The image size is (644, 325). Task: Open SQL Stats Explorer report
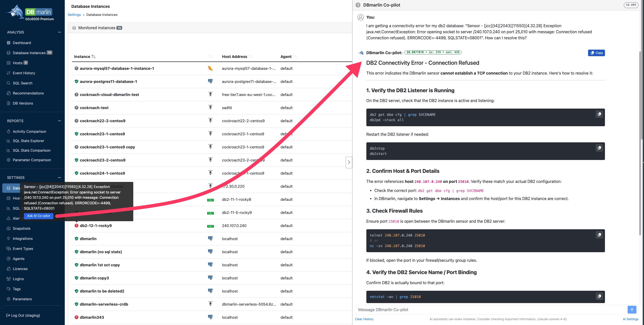[28, 141]
